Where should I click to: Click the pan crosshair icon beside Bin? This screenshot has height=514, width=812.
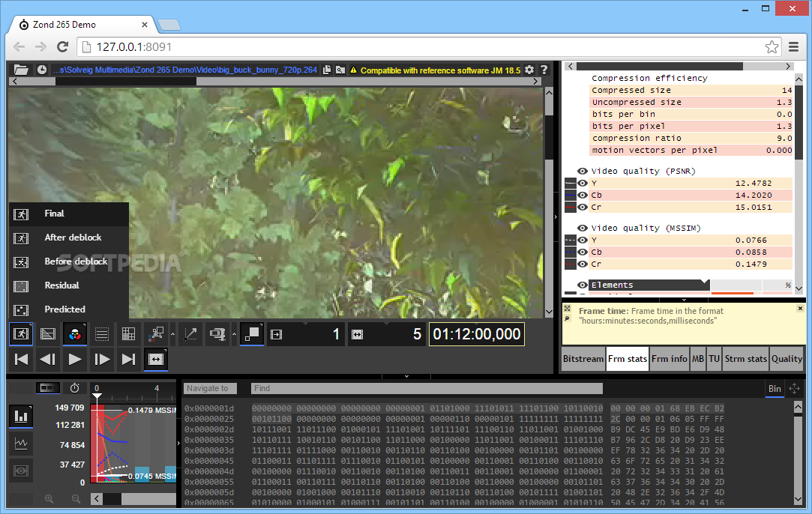[x=795, y=388]
